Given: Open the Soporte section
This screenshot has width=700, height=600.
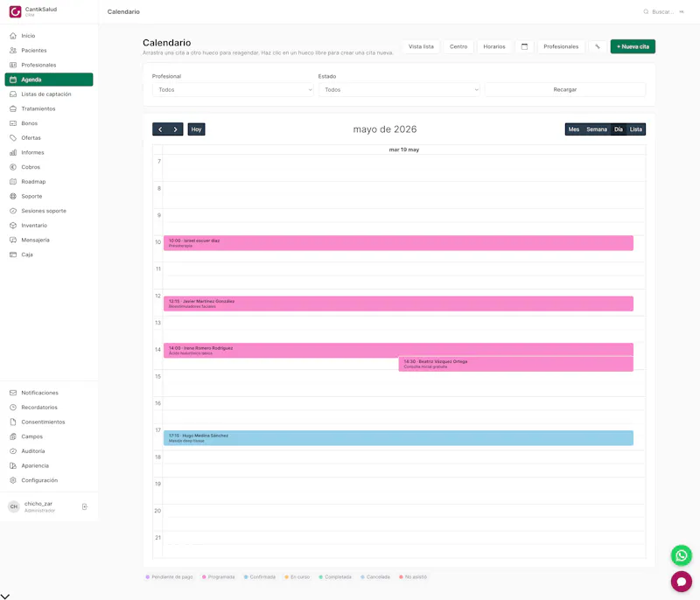Looking at the screenshot, I should (x=49, y=196).
